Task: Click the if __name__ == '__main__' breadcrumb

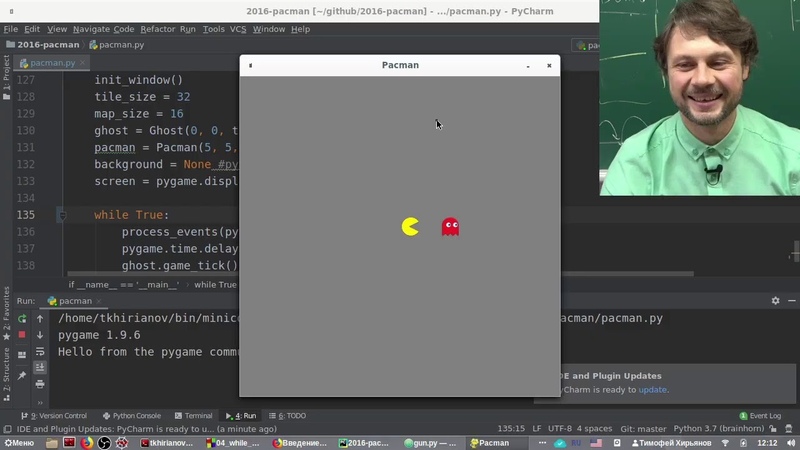Action: 124,285
